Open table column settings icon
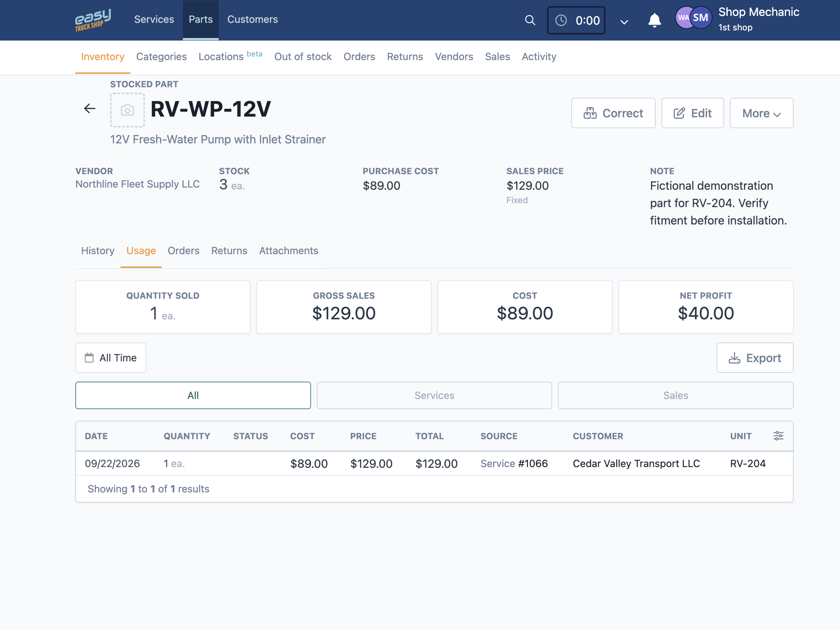This screenshot has height=630, width=840. (x=778, y=436)
